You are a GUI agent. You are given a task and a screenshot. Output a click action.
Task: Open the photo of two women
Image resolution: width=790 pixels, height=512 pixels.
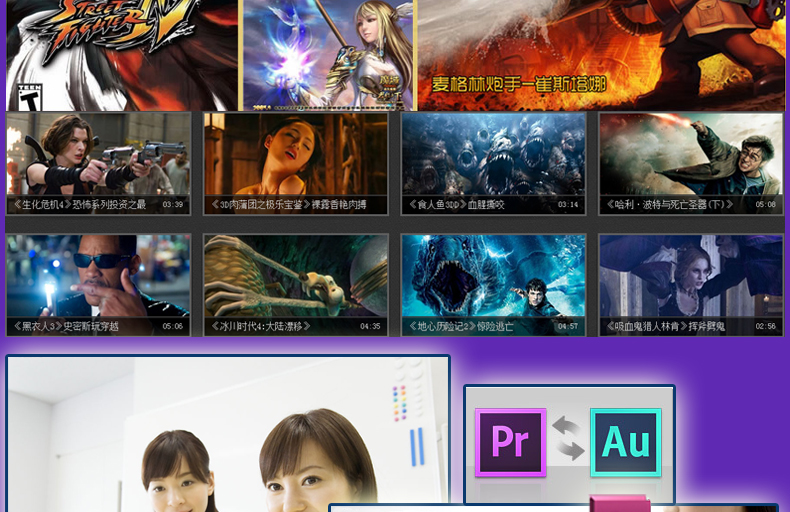(x=228, y=434)
